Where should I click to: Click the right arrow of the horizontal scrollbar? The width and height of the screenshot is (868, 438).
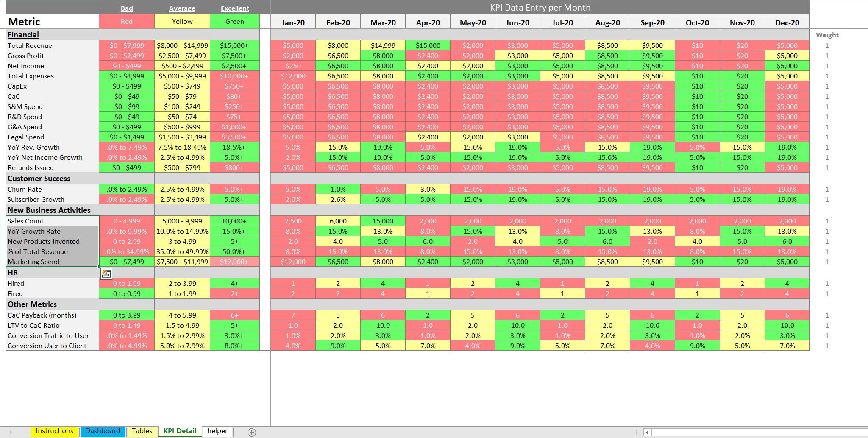[864, 433]
